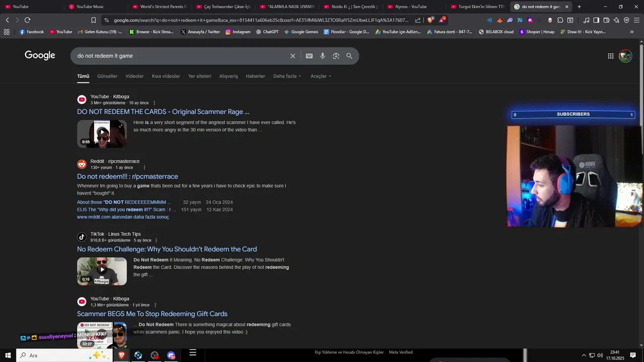Screen dimensions: 644x362
Task: Open the Instagram bookmark
Action: tap(238, 32)
